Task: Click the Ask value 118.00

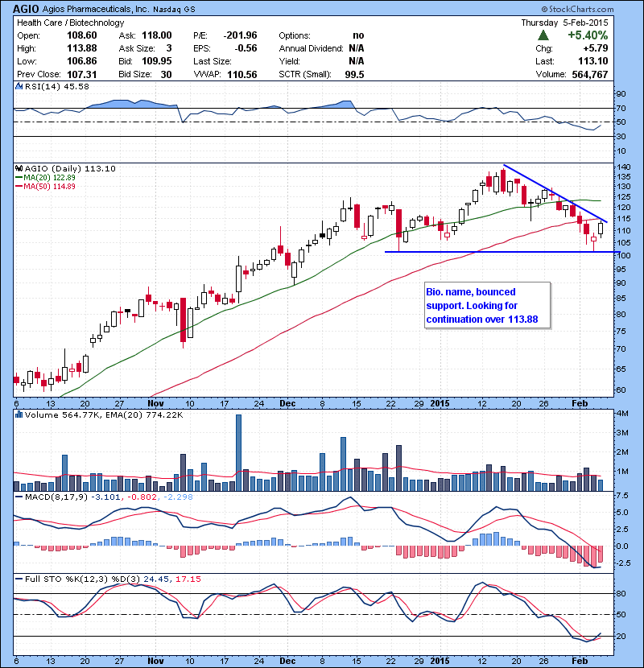Action: (x=157, y=35)
